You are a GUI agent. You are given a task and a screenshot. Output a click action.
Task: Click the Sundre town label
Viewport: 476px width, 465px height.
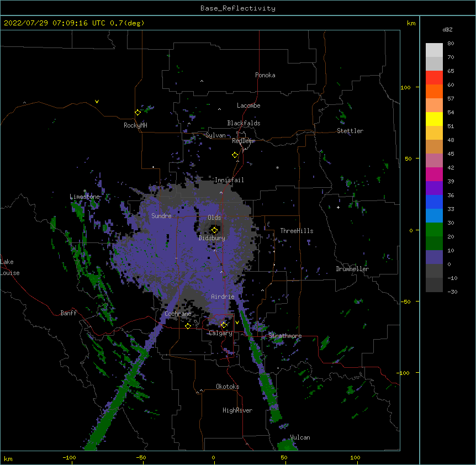click(x=161, y=216)
